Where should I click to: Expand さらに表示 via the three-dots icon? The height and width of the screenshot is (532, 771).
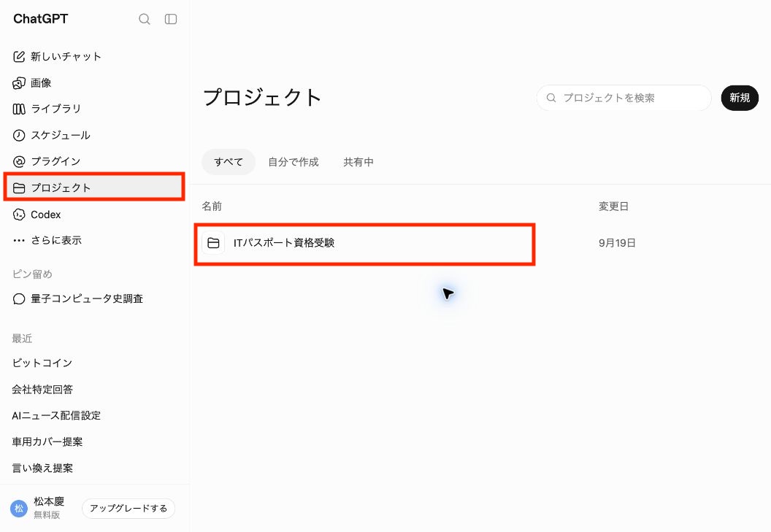19,240
